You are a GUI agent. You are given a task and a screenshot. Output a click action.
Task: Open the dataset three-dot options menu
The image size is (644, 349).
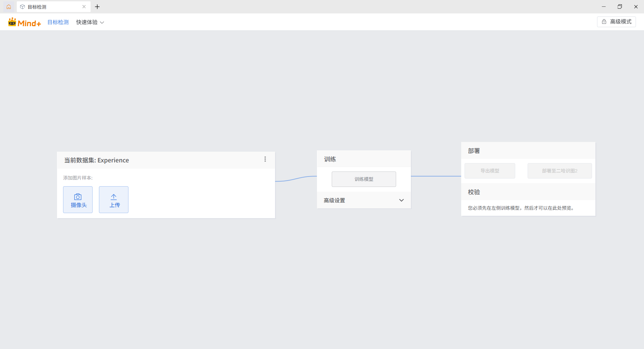pyautogui.click(x=265, y=159)
